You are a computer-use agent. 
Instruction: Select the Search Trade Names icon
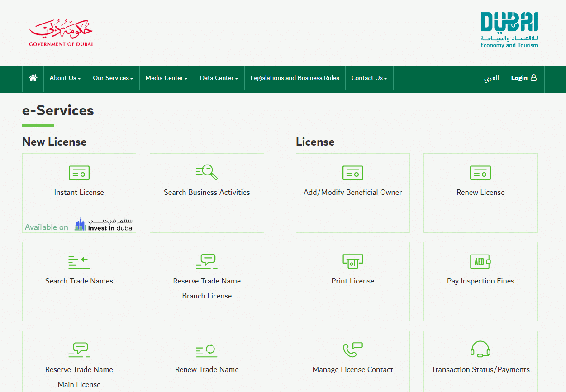point(79,261)
